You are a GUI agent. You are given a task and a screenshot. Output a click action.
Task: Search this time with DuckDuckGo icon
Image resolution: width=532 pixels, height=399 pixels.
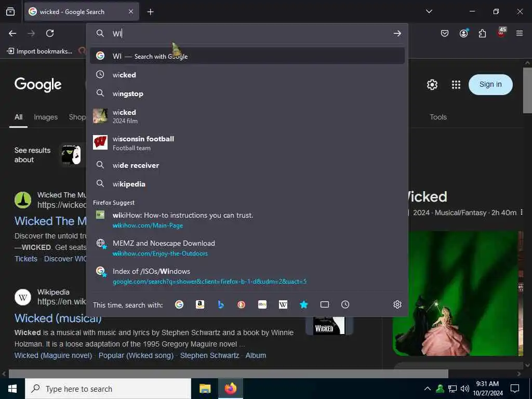coord(241,304)
